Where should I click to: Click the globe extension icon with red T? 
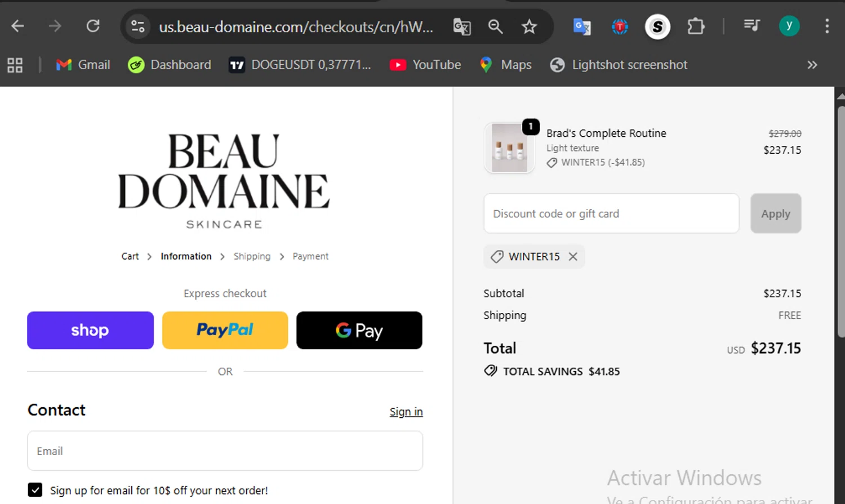click(x=620, y=26)
